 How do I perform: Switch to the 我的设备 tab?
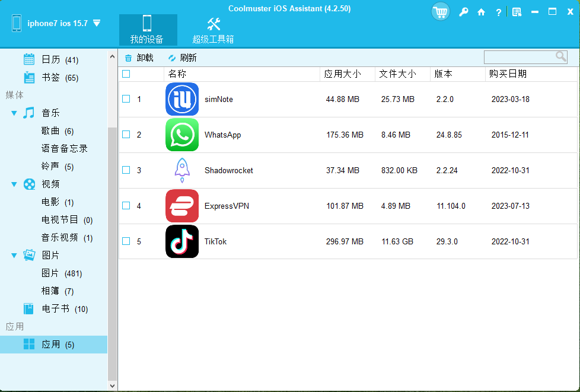pos(148,30)
